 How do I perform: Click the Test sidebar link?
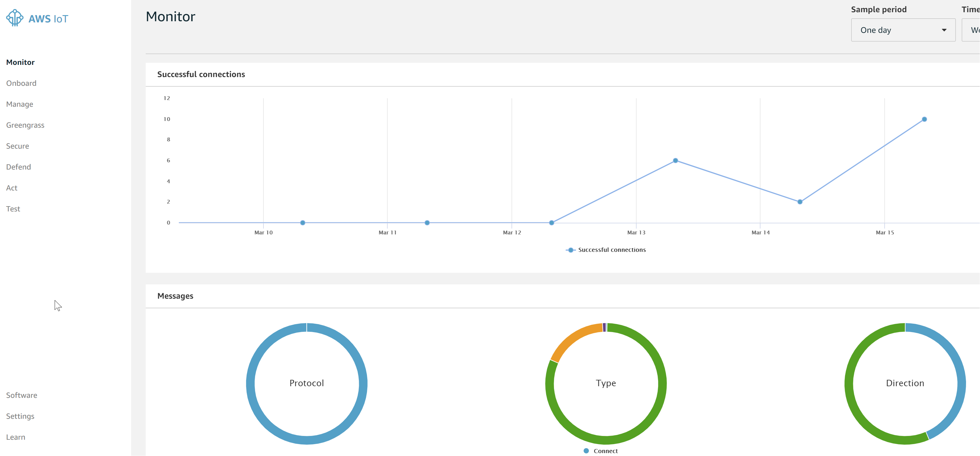click(13, 209)
